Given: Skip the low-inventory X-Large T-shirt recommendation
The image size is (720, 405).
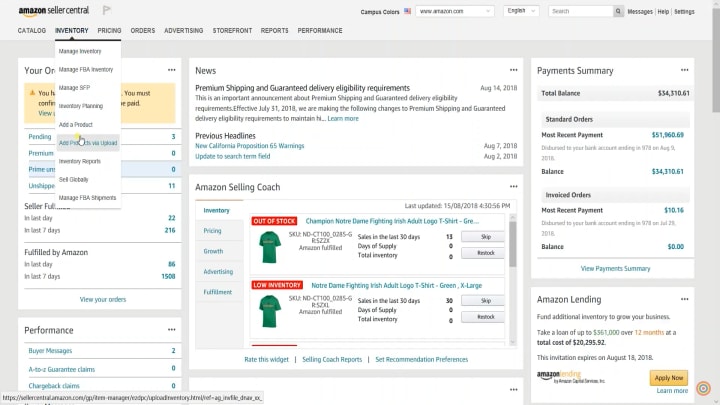Looking at the screenshot, I should click(x=485, y=300).
